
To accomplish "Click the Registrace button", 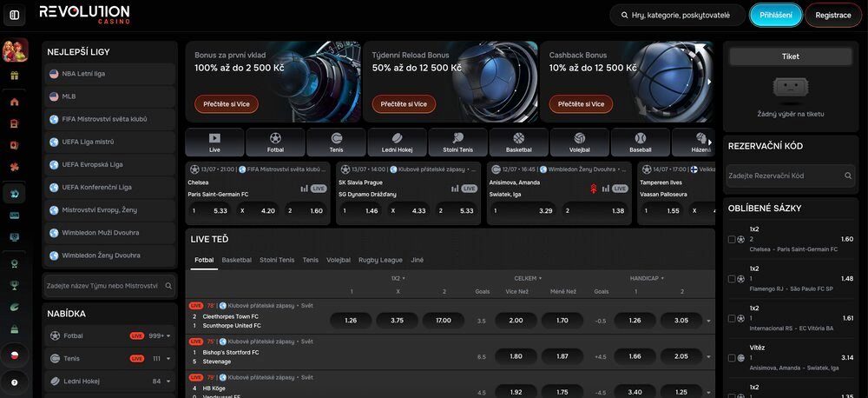I will pos(833,16).
